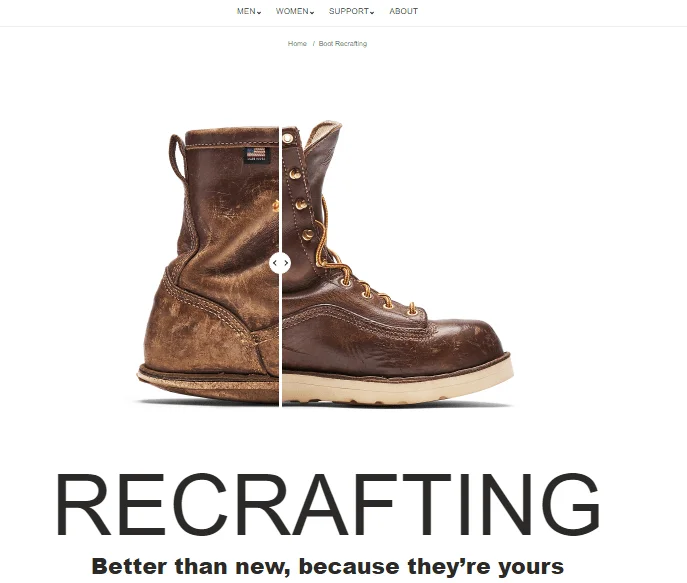This screenshot has height=583, width=687.
Task: Click the worn scuffed half of boot
Action: 210,272
